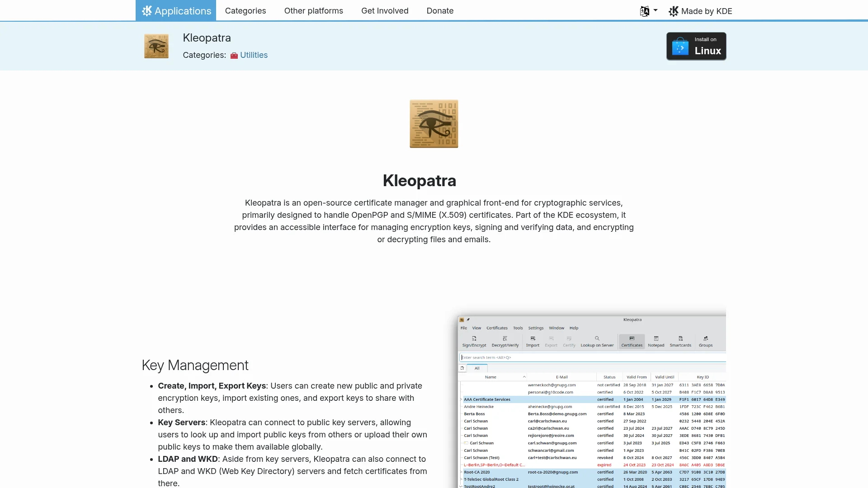
Task: Select the Berta Boss certificate row name
Action: tap(474, 414)
